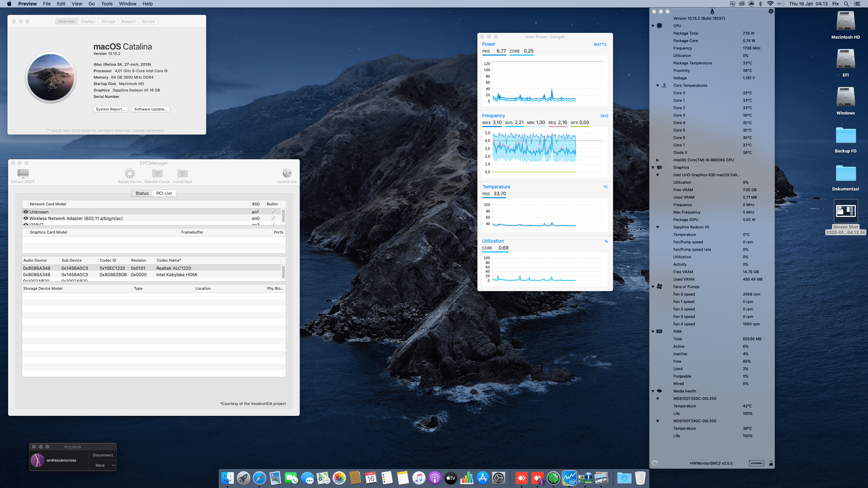Open Spotlight search in menu bar
Image resolution: width=868 pixels, height=488 pixels.
846,4
